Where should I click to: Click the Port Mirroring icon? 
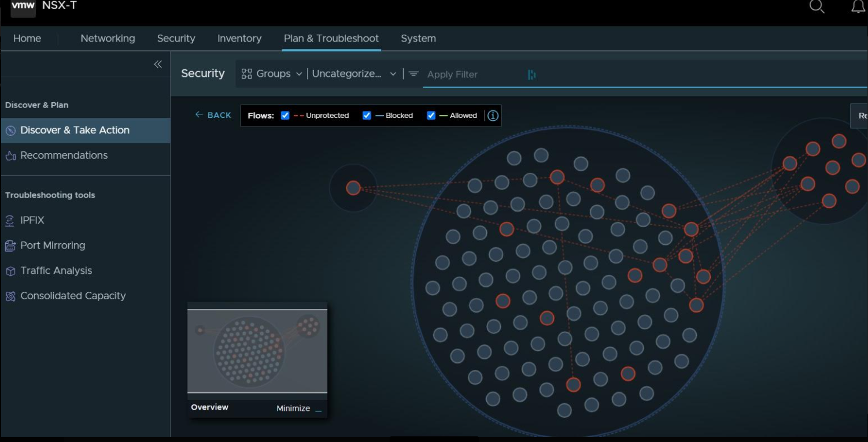pos(10,246)
